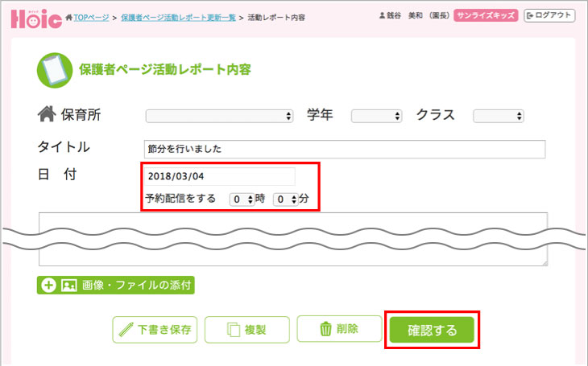Open the クラス dropdown
588x366 pixels.
click(x=499, y=116)
